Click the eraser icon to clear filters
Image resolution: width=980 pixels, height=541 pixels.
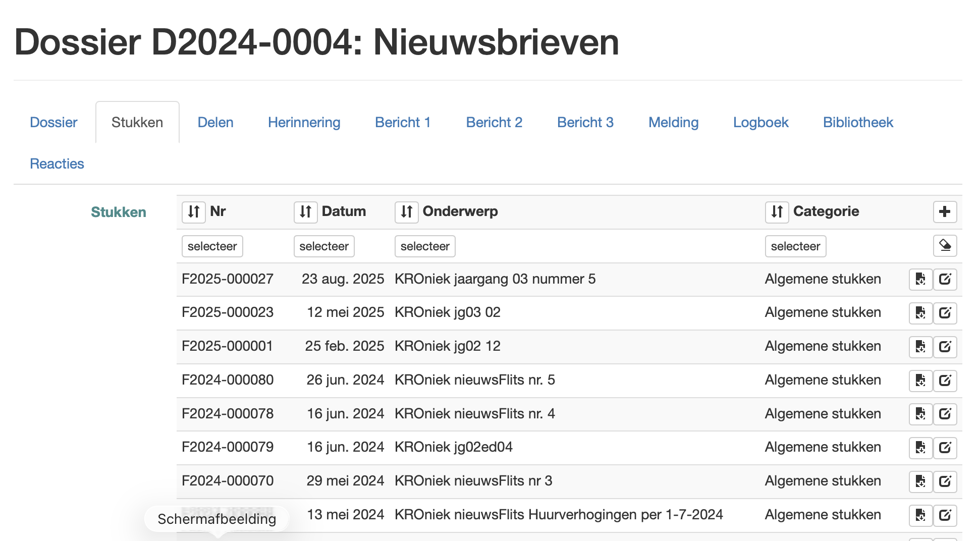pos(945,246)
